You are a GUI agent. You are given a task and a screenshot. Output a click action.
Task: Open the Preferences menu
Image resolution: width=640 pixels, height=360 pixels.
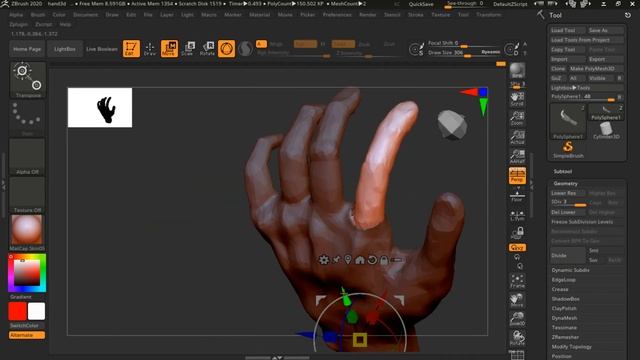click(x=337, y=15)
